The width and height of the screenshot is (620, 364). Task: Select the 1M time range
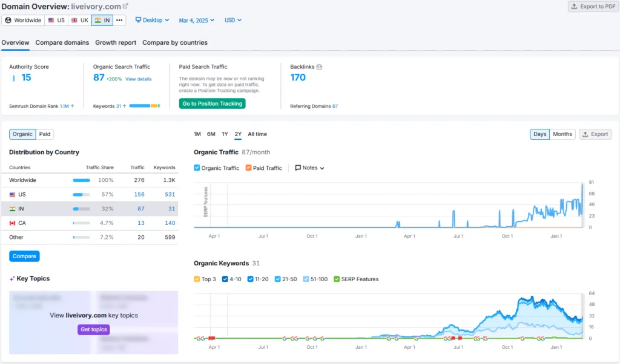coord(197,134)
